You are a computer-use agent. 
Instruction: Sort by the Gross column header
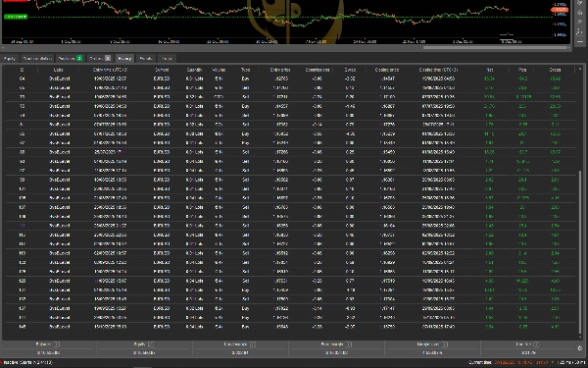[x=555, y=70]
